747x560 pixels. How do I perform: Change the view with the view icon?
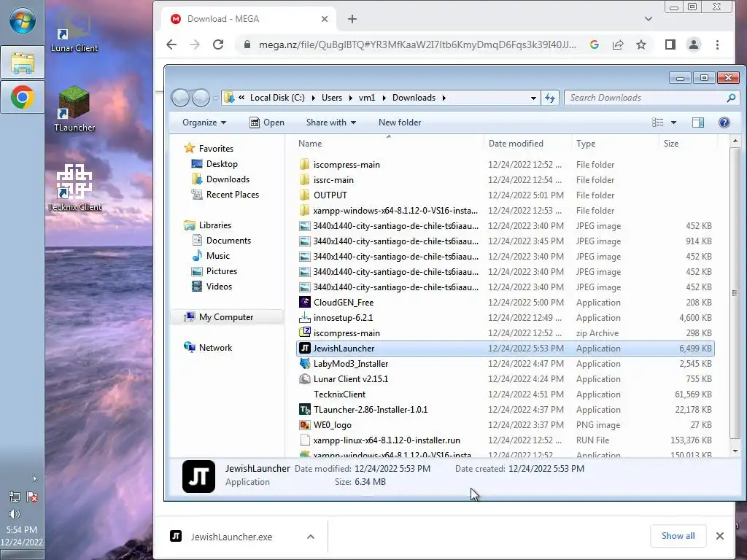pos(658,122)
